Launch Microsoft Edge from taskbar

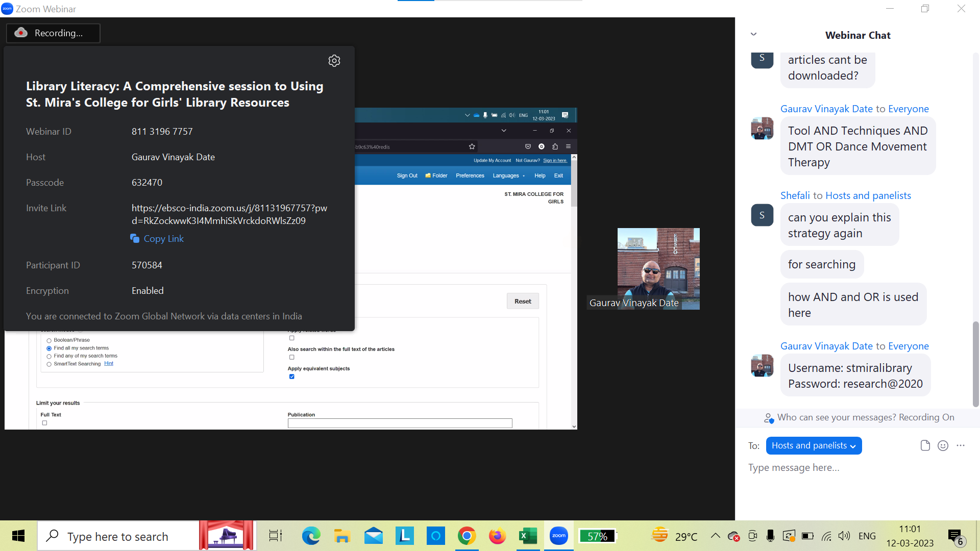311,536
